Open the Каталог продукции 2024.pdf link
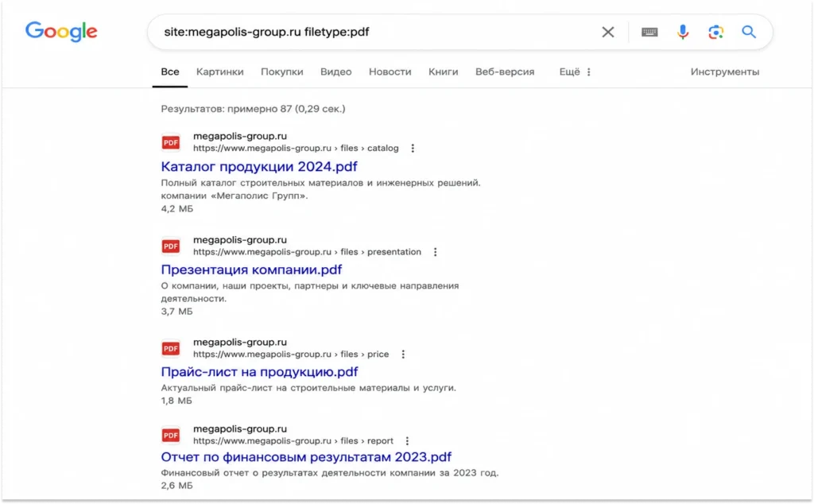 coord(259,167)
